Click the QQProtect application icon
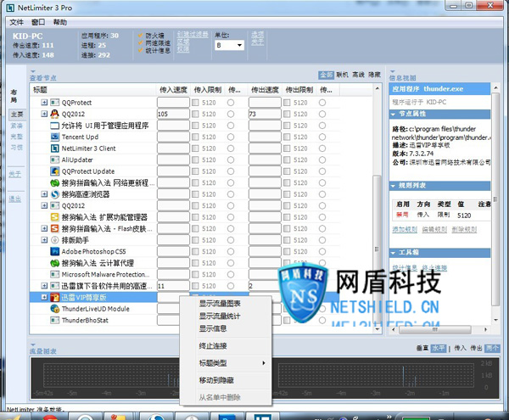This screenshot has height=420, width=509. click(x=55, y=103)
